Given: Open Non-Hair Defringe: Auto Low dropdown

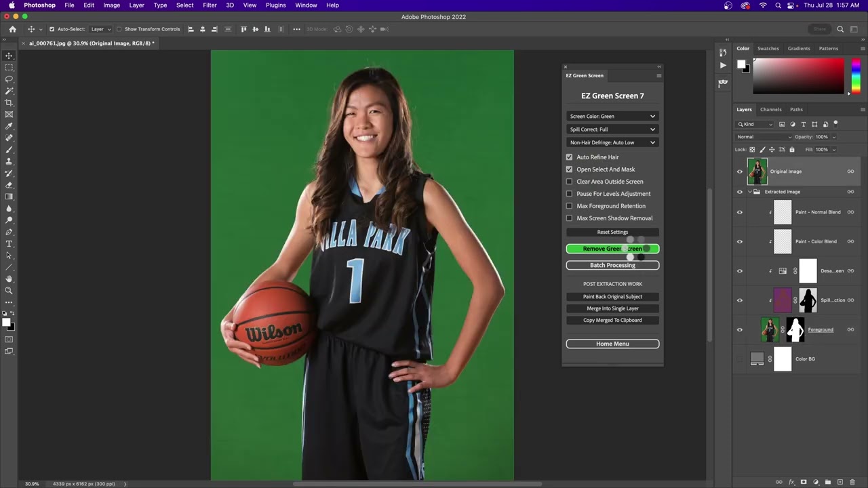Looking at the screenshot, I should point(612,142).
